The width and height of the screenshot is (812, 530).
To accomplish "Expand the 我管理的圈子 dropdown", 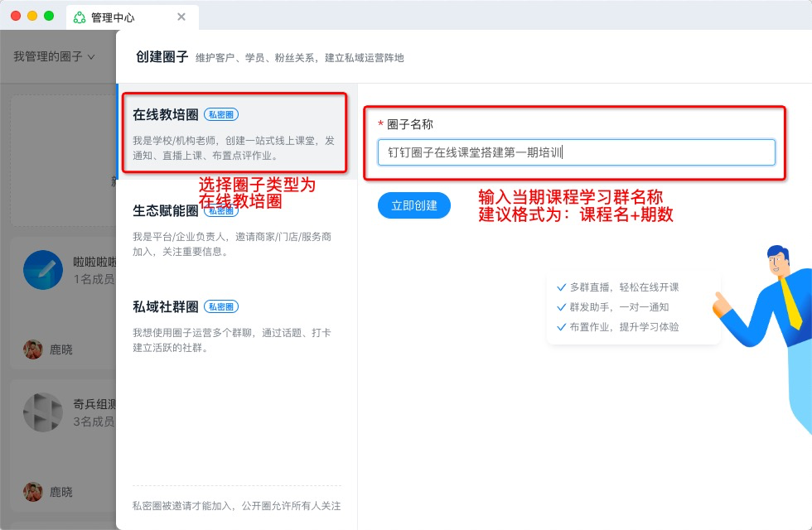I will 54,56.
